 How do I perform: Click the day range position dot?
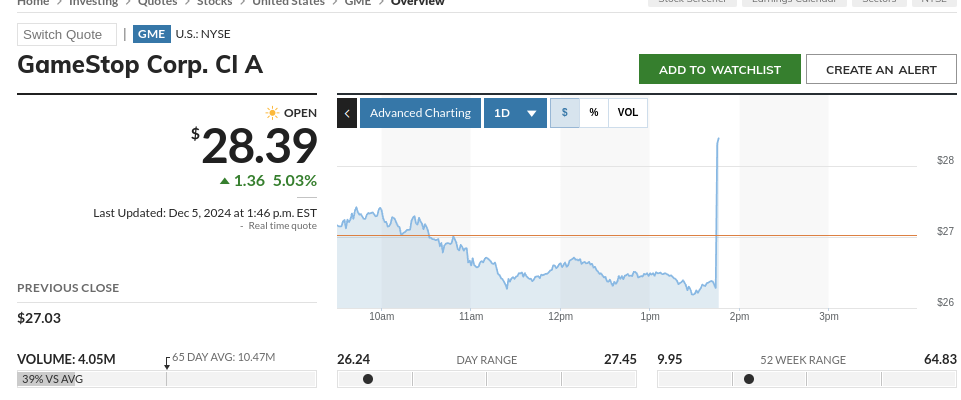click(368, 379)
